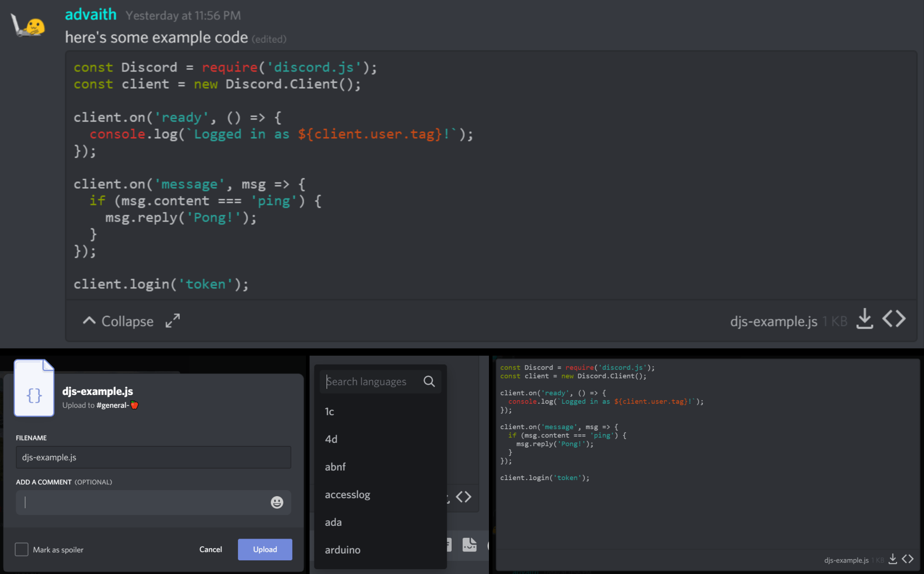Enable Mark as spoiler

(21, 550)
